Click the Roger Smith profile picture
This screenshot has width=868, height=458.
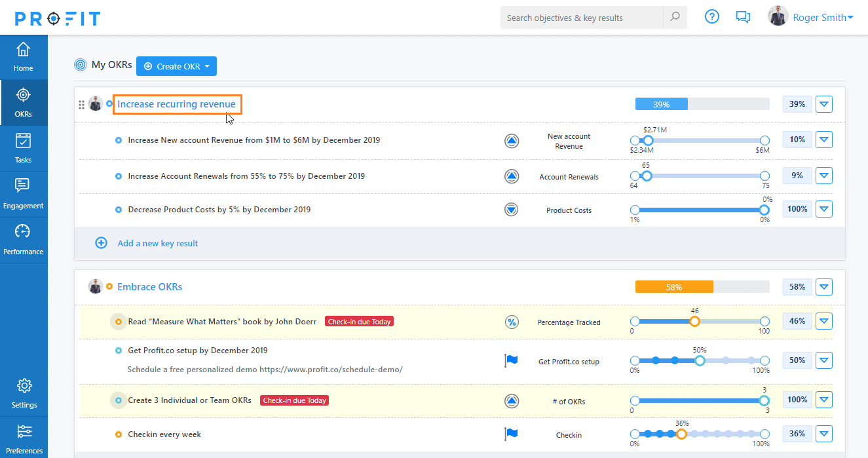click(x=778, y=16)
